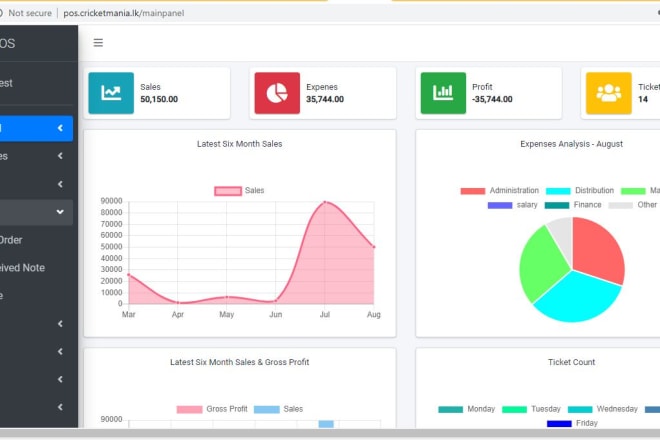Toggle the sidebar with the hamburger icon
Viewport: 660px width, 440px height.
98,43
